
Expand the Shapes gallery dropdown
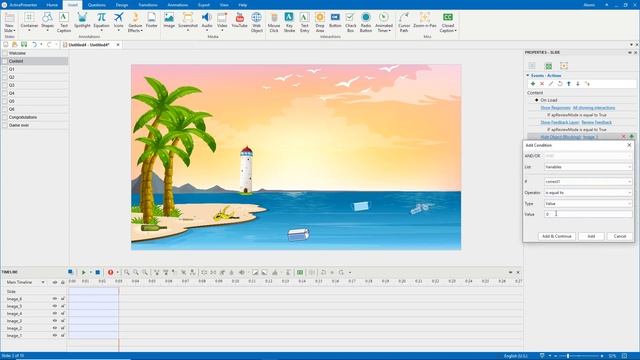tap(47, 31)
